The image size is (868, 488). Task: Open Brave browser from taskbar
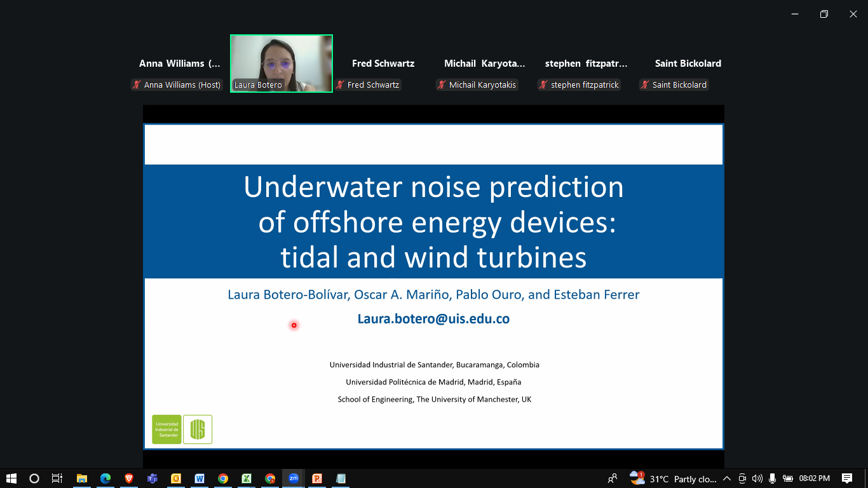click(129, 478)
